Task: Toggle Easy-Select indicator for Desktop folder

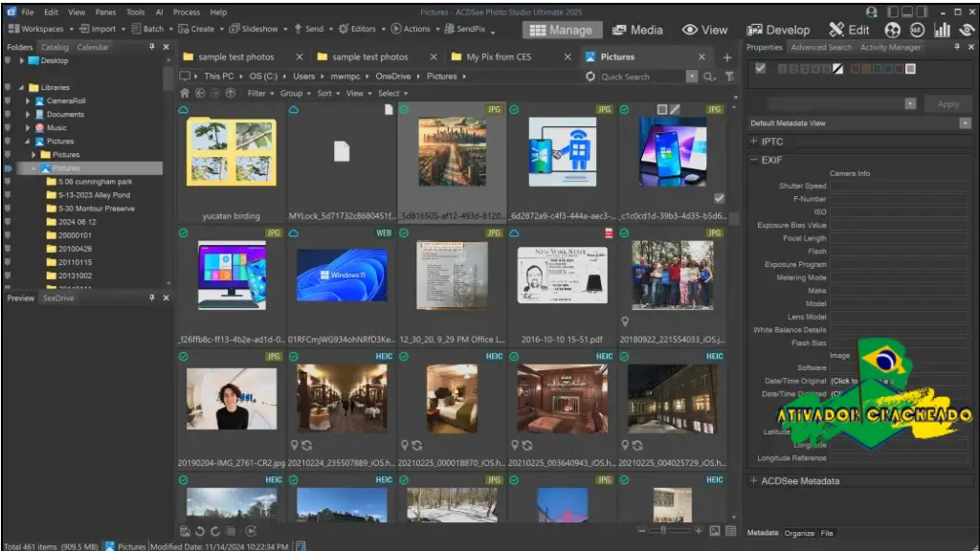Action: click(8, 60)
